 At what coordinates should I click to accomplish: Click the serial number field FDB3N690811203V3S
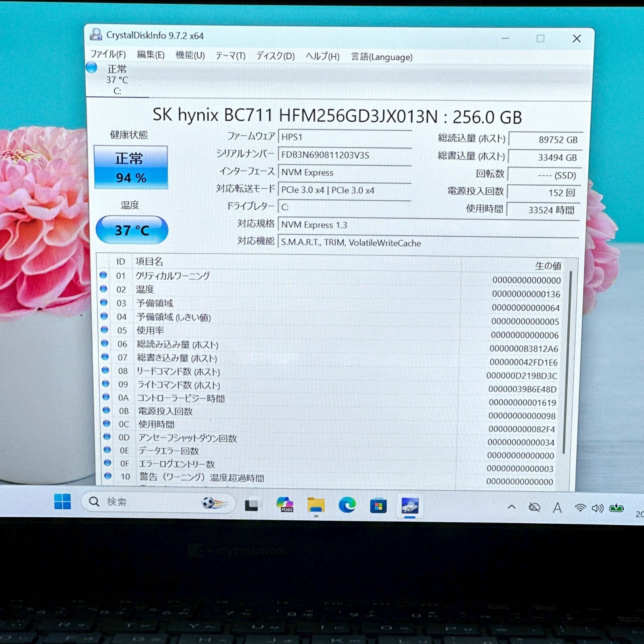pyautogui.click(x=345, y=155)
